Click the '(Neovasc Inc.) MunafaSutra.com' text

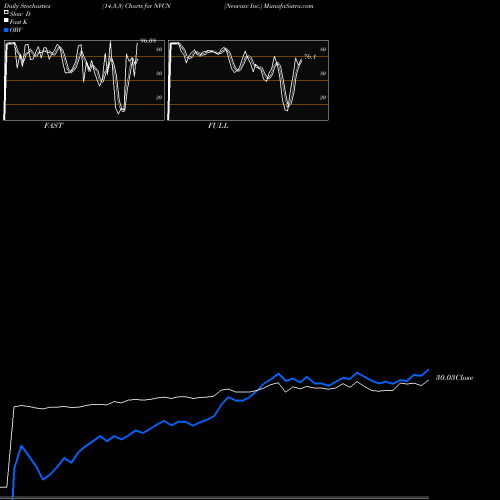click(x=269, y=6)
